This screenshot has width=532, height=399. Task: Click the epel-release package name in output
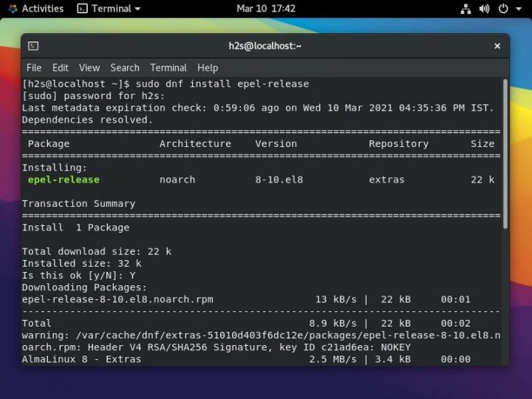(x=64, y=180)
